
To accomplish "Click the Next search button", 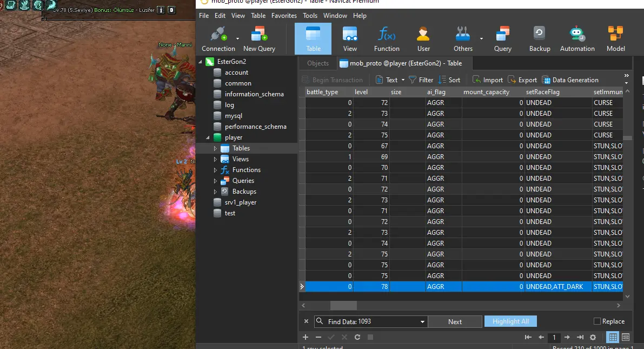I will coord(455,321).
